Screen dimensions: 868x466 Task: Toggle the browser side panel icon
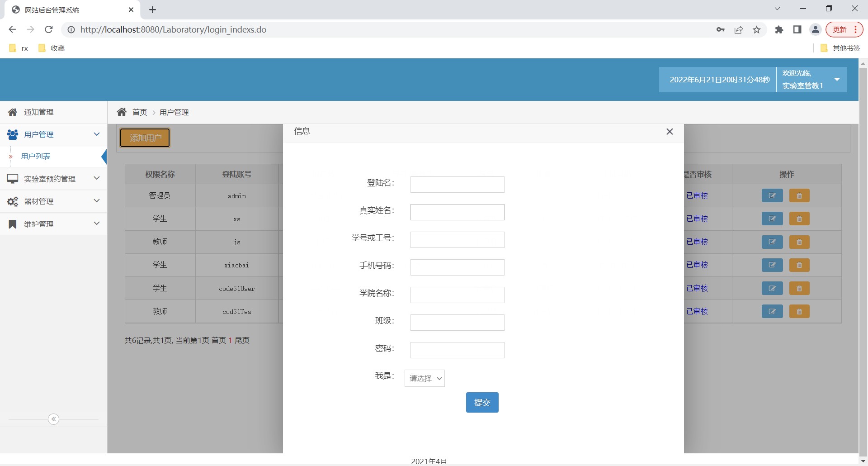[x=797, y=30]
